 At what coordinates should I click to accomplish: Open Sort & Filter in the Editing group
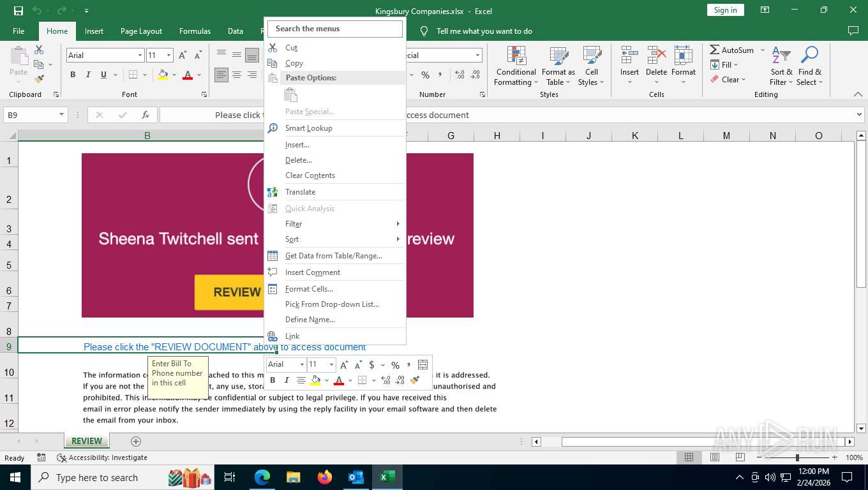click(x=781, y=66)
